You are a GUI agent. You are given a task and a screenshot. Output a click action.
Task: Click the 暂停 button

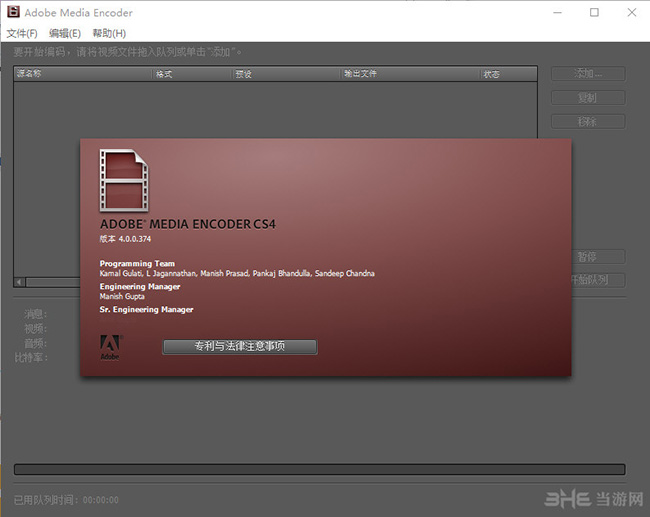598,257
